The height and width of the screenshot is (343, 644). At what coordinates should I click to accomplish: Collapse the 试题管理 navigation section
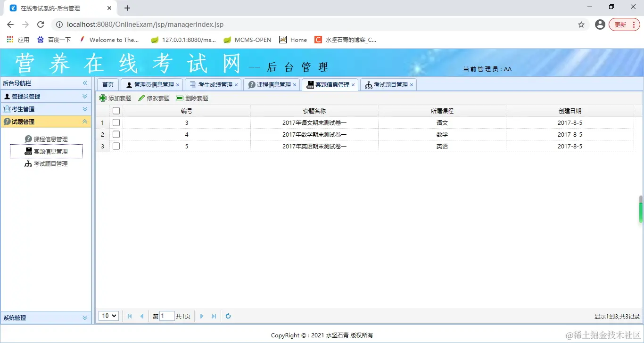[x=46, y=121]
